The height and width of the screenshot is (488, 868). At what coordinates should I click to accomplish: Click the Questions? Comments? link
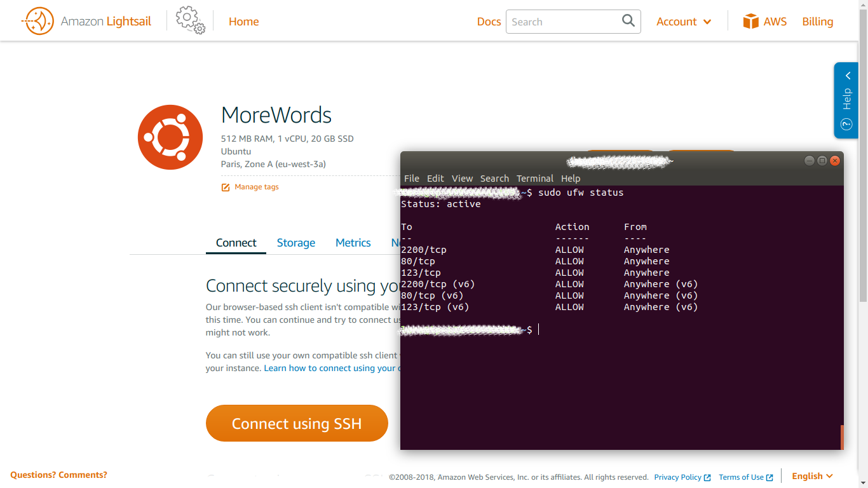pyautogui.click(x=58, y=475)
